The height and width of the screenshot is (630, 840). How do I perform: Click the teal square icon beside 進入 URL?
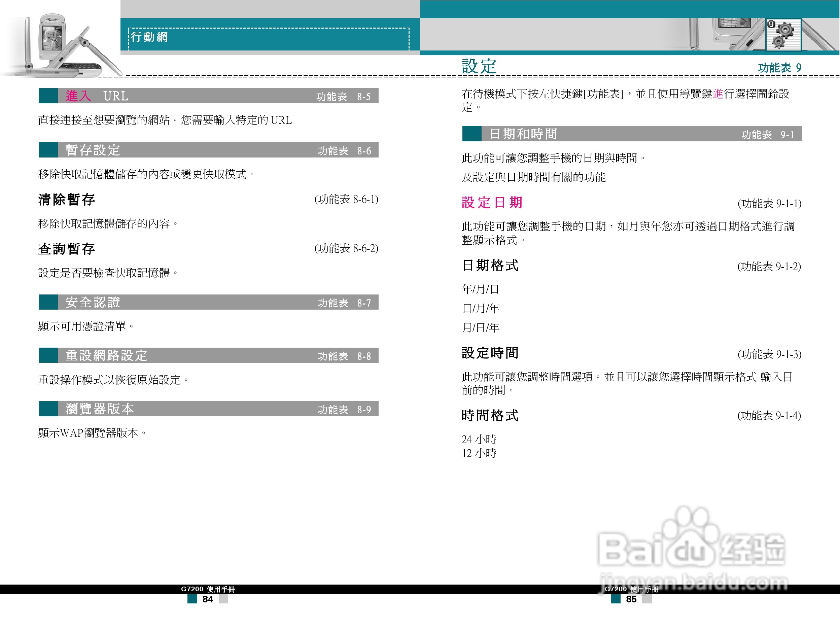click(x=47, y=97)
